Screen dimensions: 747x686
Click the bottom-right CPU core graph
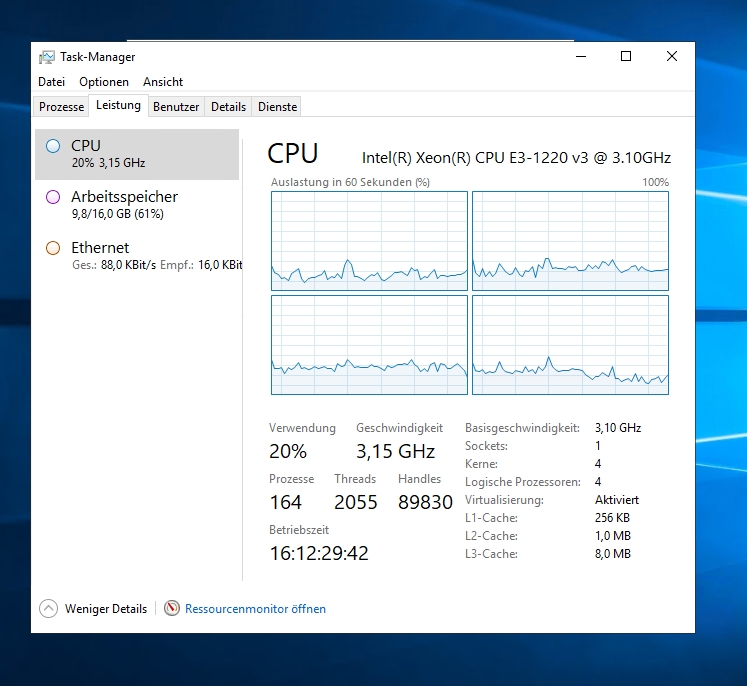click(x=570, y=345)
